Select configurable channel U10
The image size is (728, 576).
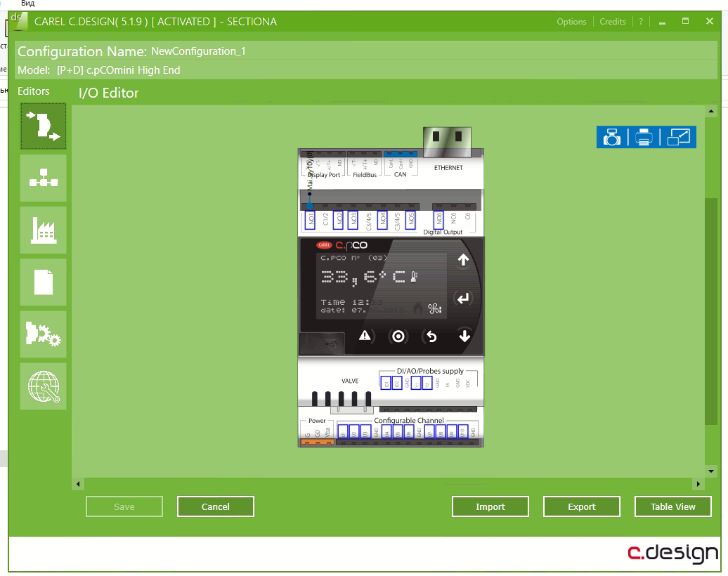463,431
